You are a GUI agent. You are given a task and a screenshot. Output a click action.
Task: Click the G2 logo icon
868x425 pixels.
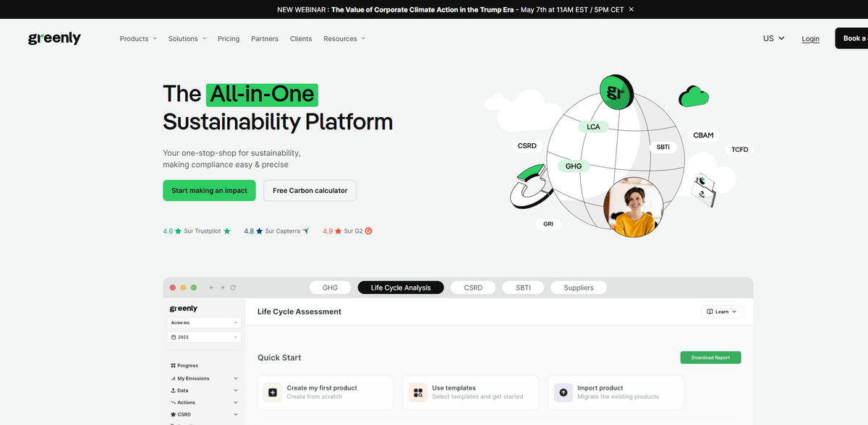(369, 231)
